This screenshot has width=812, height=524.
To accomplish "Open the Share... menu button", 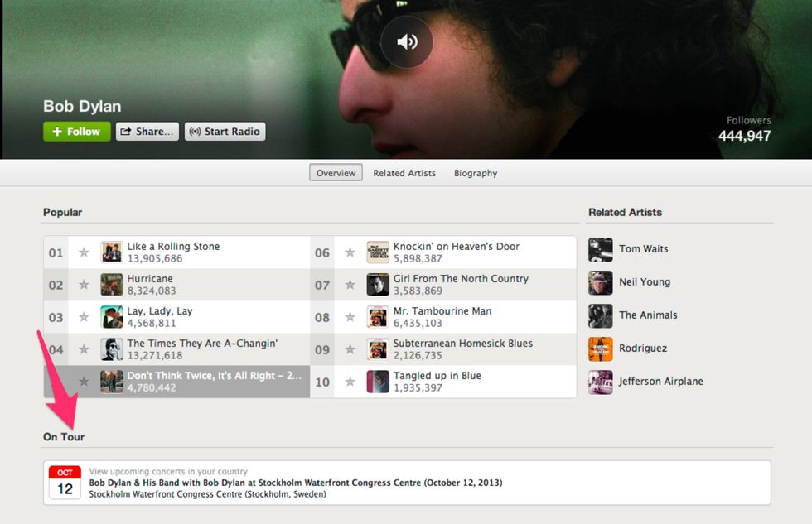I will point(147,132).
